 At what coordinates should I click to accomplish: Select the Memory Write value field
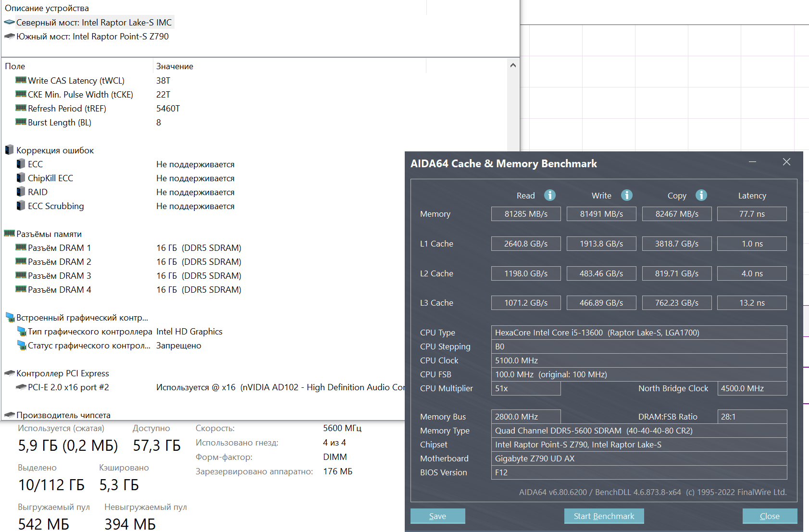coord(601,214)
